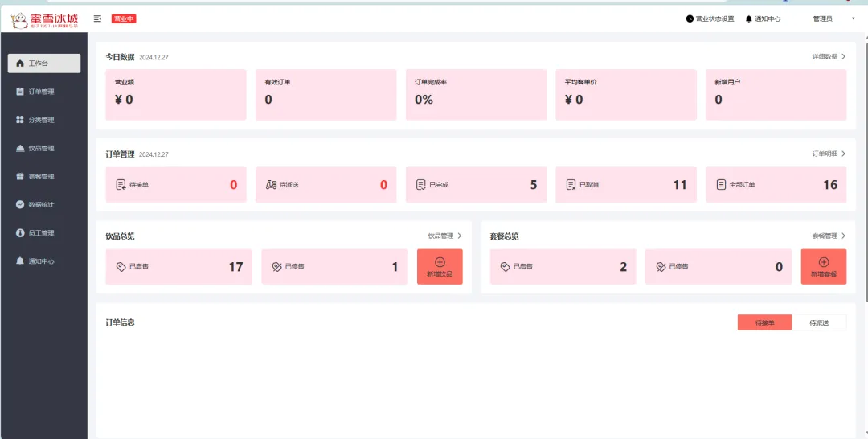Open 数据统计 in sidebar
Viewport: 868px width, 439px height.
point(44,204)
